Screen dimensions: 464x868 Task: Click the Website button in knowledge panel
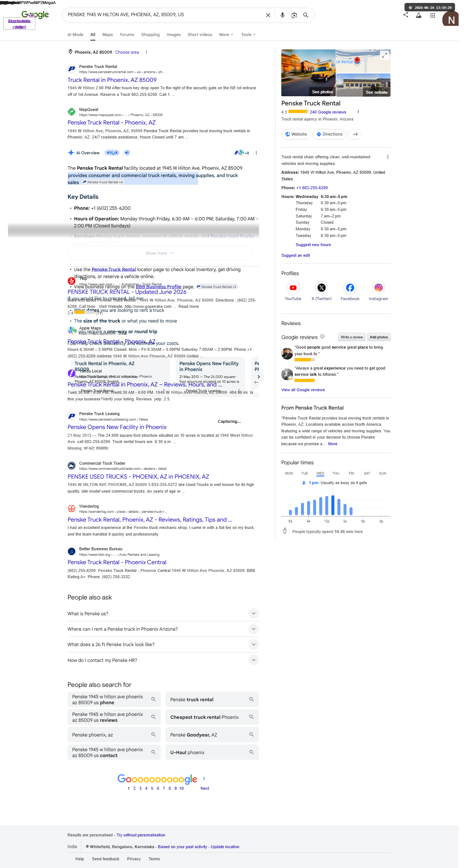pos(296,134)
